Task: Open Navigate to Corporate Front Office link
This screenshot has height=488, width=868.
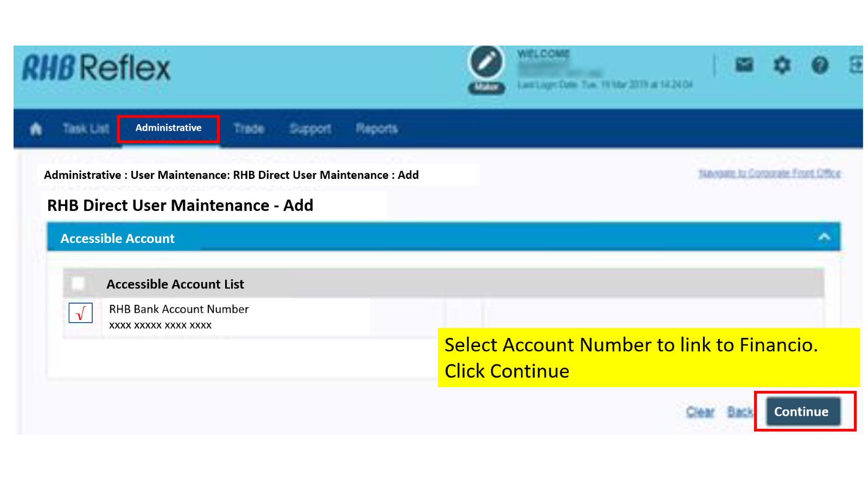Action: pyautogui.click(x=769, y=174)
